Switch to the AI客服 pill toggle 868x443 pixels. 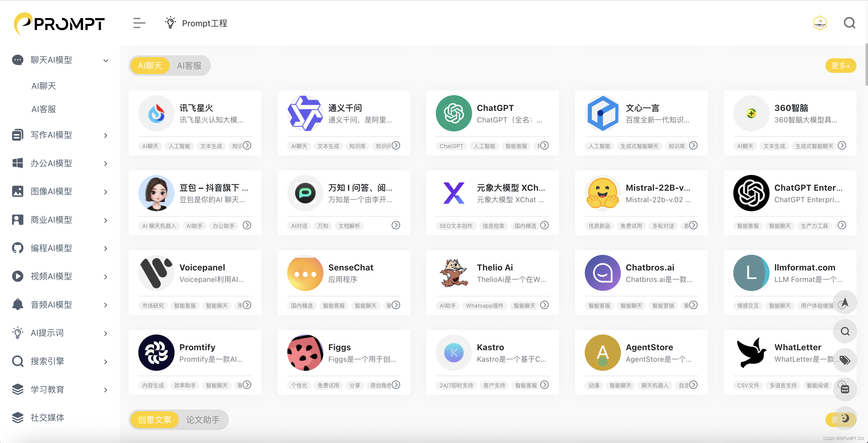(189, 66)
